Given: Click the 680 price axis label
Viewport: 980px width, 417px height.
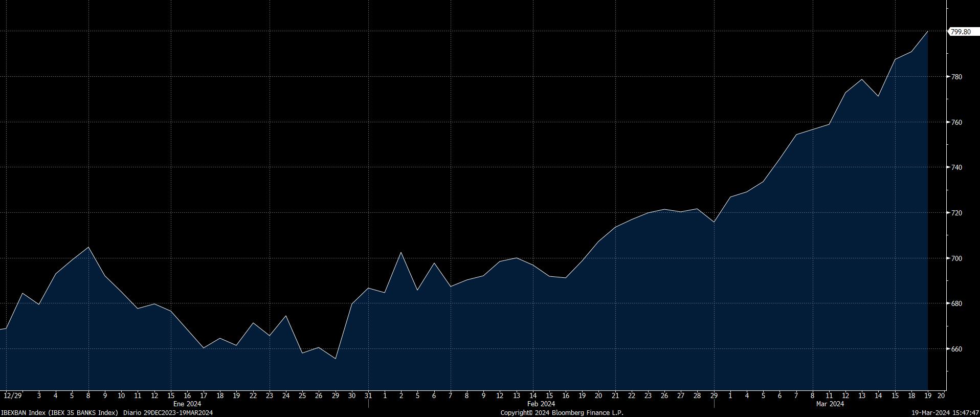Looking at the screenshot, I should coord(956,304).
